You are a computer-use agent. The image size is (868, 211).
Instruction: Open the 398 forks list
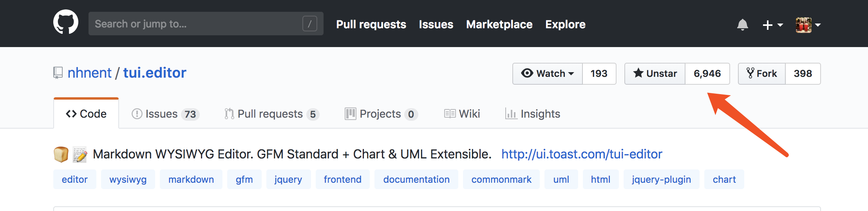click(x=803, y=74)
